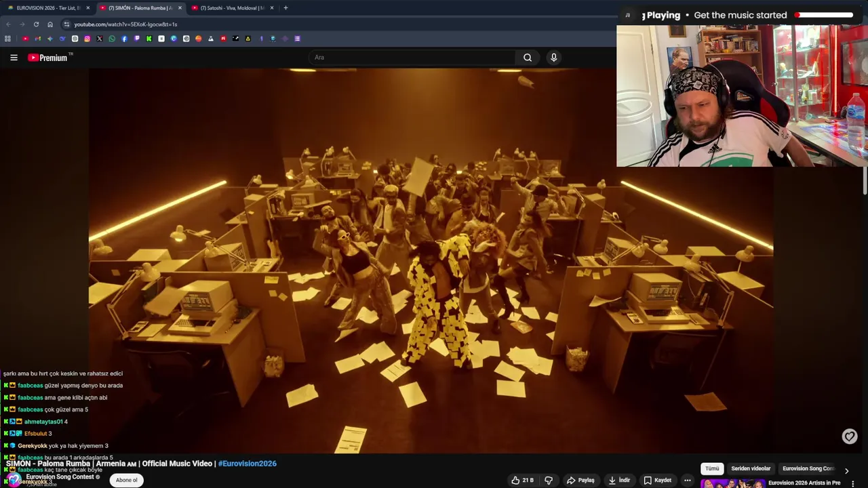Open the browser home page icon
The image size is (868, 488).
click(x=50, y=24)
